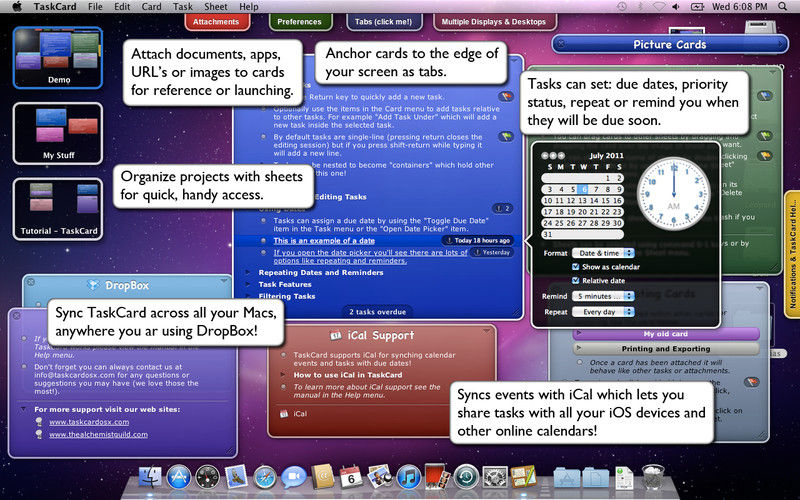Launch Safari compass icon in dock
Screen dimensions: 800x500
(x=265, y=478)
